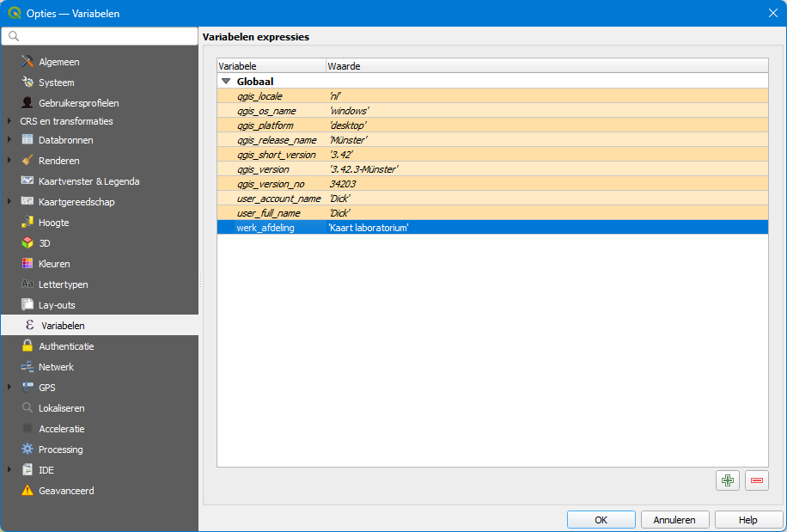The height and width of the screenshot is (532, 787).
Task: Click the IDE document icon
Action: coord(27,469)
